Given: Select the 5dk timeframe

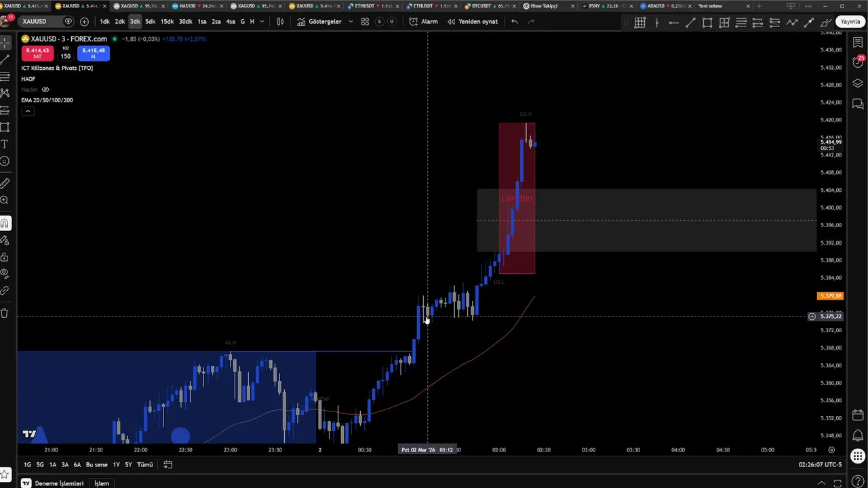Looking at the screenshot, I should point(150,22).
